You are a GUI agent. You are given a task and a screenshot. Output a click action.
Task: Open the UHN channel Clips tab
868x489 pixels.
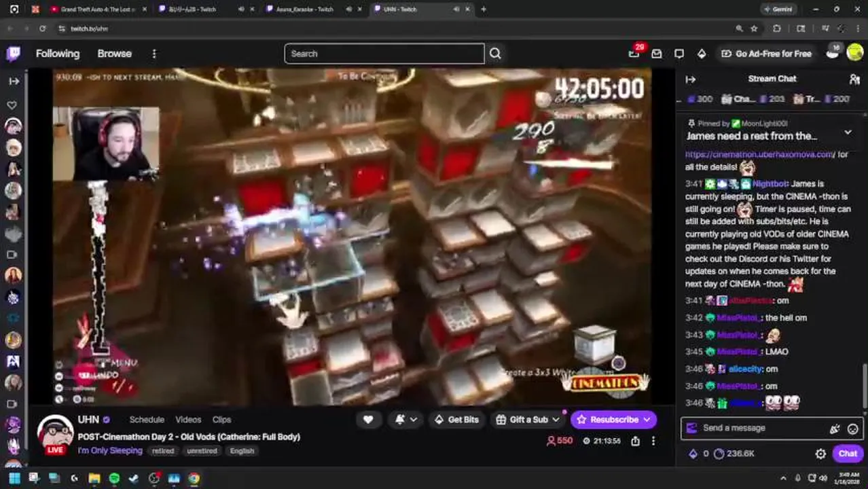pos(221,420)
